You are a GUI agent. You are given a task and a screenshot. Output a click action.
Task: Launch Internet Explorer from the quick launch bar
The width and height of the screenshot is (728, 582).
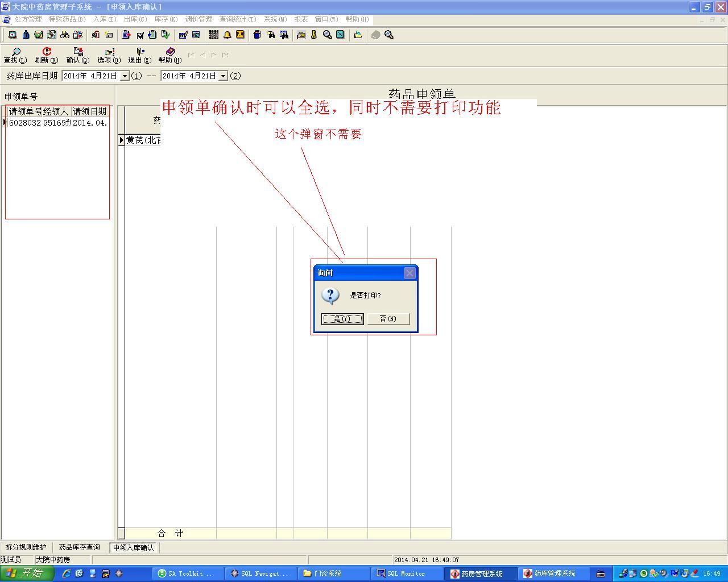67,573
